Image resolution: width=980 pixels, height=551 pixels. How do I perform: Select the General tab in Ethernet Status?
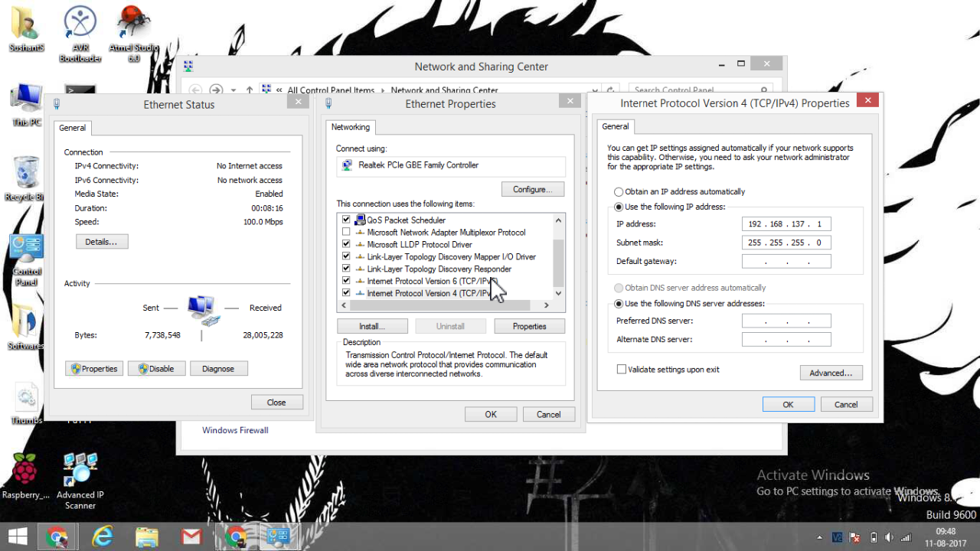tap(72, 128)
